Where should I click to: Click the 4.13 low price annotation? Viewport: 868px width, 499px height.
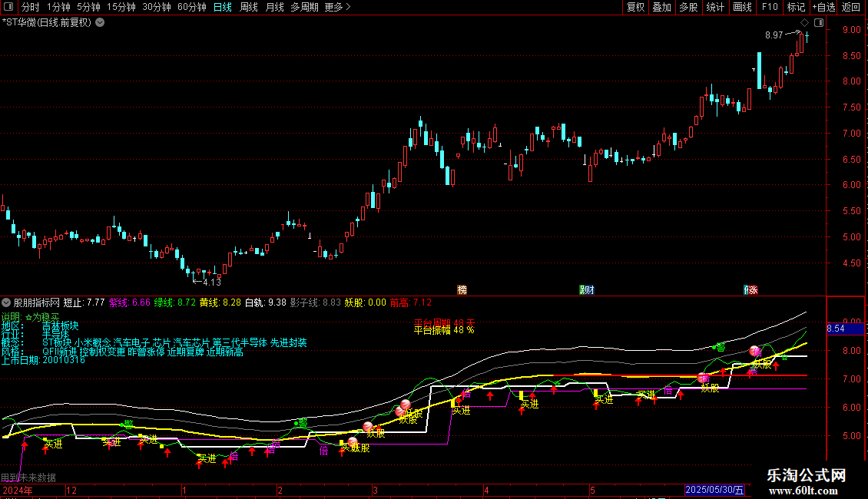[x=212, y=283]
